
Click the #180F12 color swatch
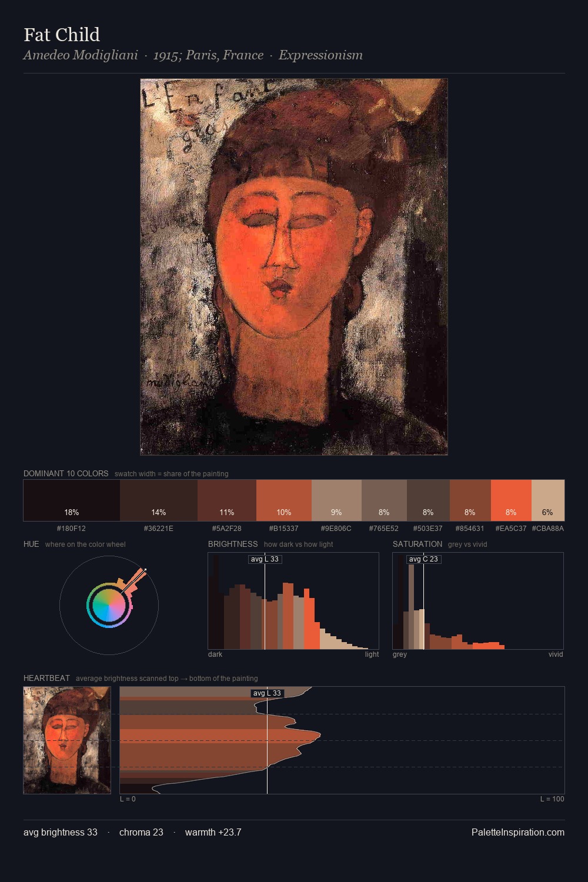click(72, 500)
